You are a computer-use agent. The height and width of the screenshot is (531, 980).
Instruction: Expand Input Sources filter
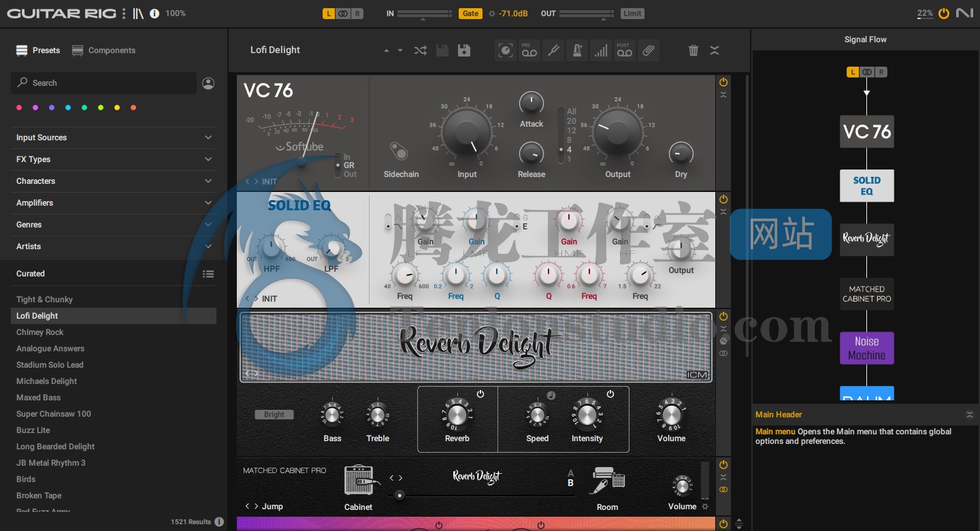click(x=114, y=138)
